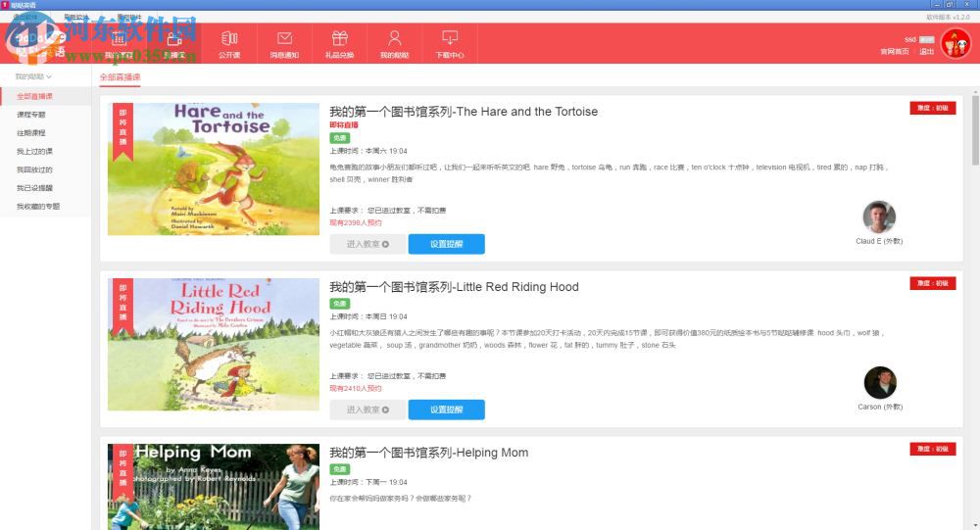Click the video camera icon in top navigation
Viewport: 980px width, 530px height.
click(x=174, y=39)
